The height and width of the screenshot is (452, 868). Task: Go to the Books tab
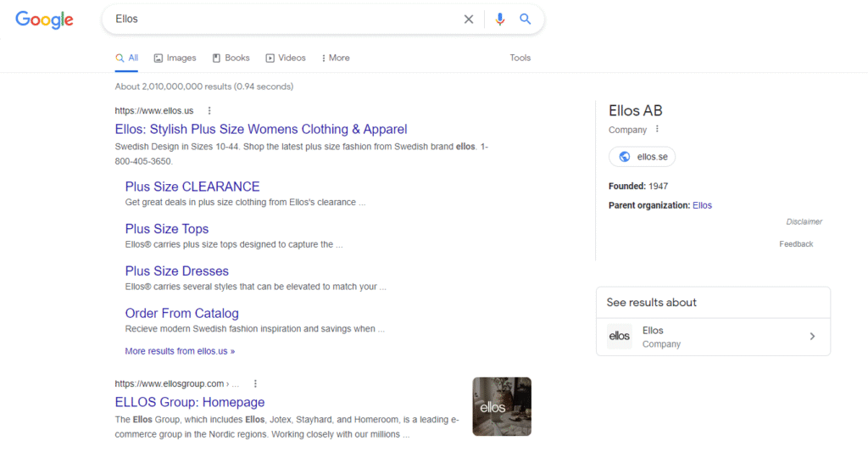(231, 58)
